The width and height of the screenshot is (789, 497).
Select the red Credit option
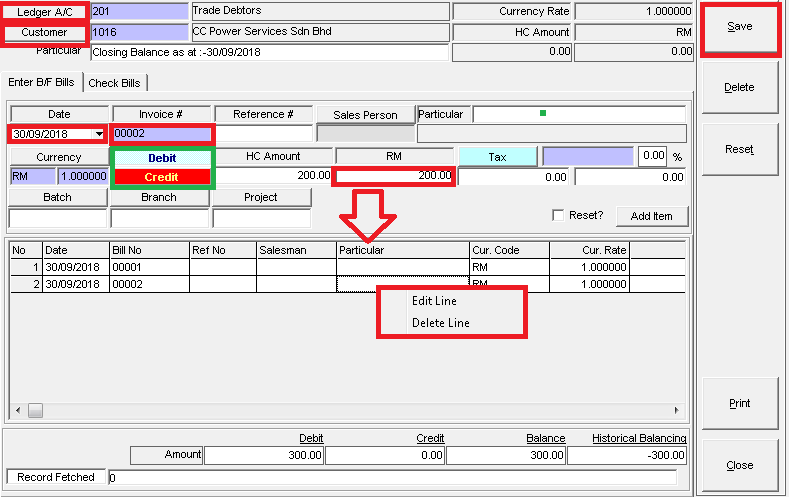(161, 177)
